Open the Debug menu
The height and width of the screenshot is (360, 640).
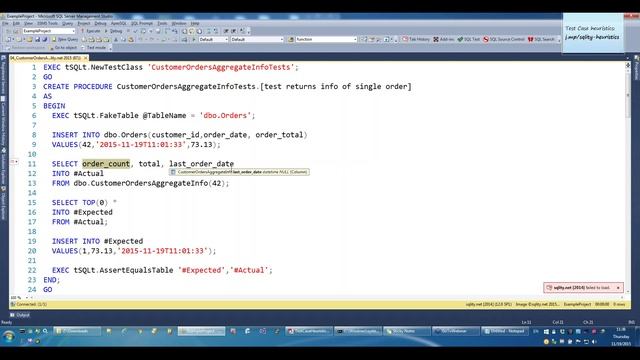pyautogui.click(x=100, y=24)
